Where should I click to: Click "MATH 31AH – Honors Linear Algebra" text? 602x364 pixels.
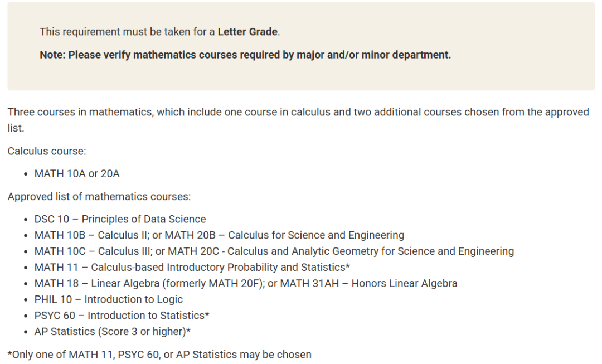(x=368, y=283)
